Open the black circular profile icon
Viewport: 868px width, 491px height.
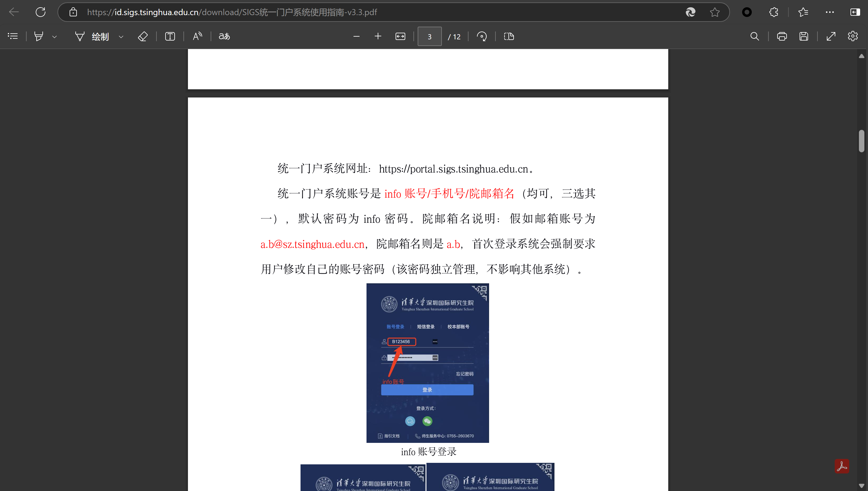[x=747, y=12]
